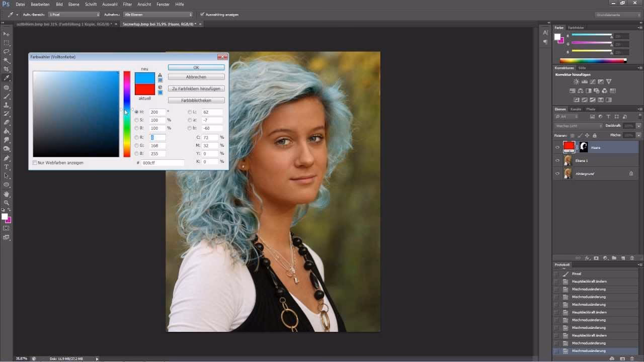Open Farbbibliotheken from the color picker
This screenshot has height=362, width=644.
click(196, 100)
